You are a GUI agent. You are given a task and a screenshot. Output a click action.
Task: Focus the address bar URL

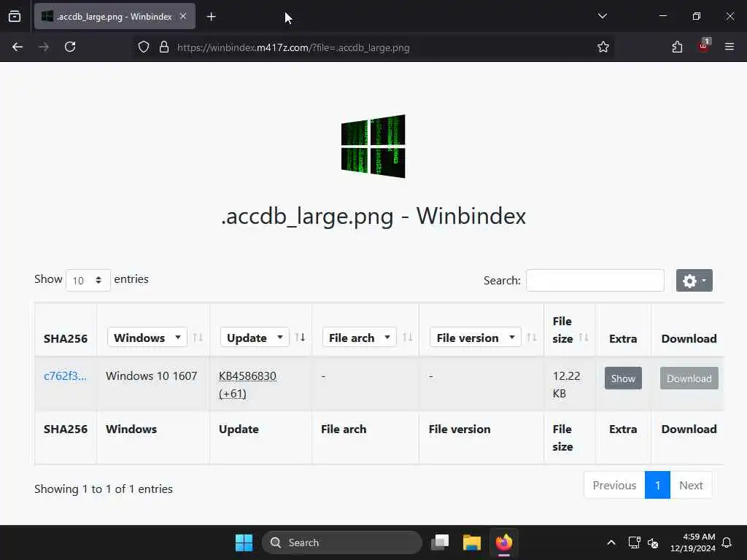(293, 47)
